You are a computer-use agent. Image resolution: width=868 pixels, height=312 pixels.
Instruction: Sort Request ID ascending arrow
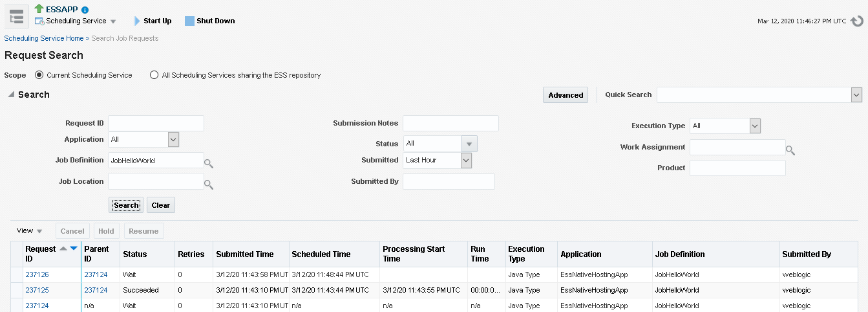coord(63,249)
